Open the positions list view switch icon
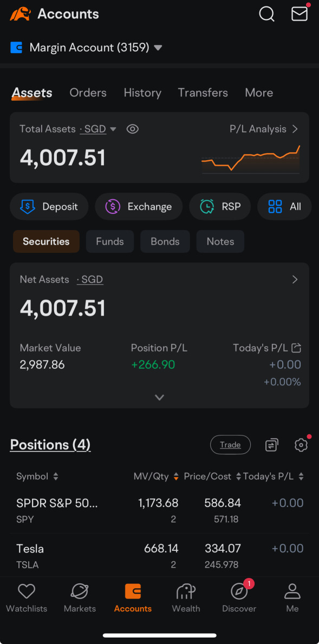This screenshot has width=319, height=644. pyautogui.click(x=271, y=445)
